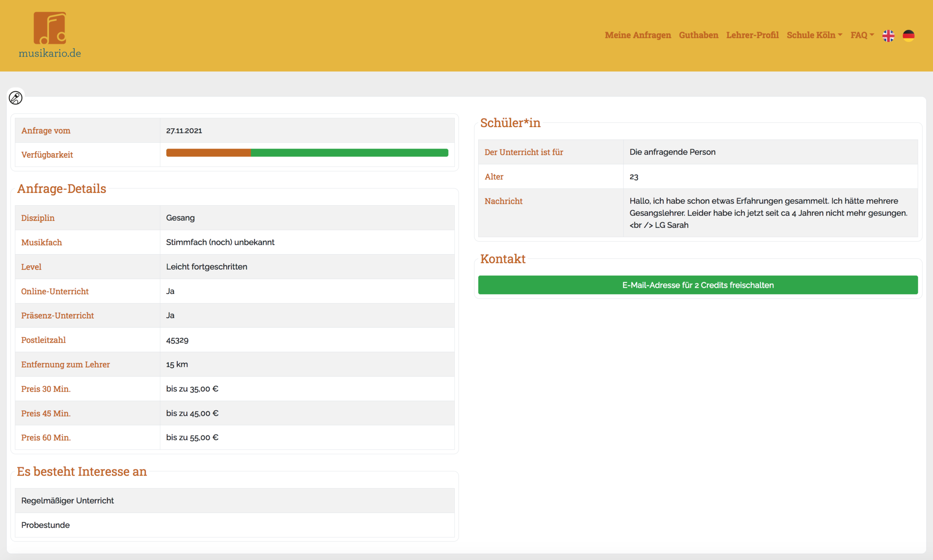Click Die anfragende Person value

coord(672,152)
